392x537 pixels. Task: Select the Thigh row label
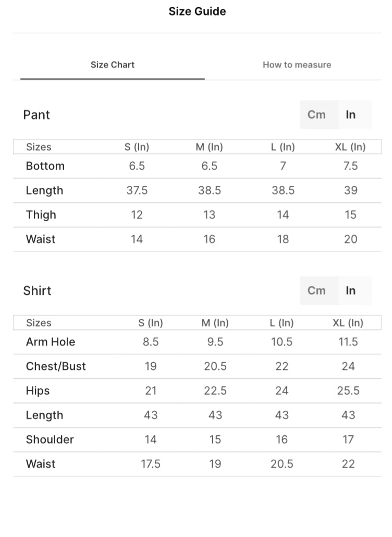coord(41,215)
